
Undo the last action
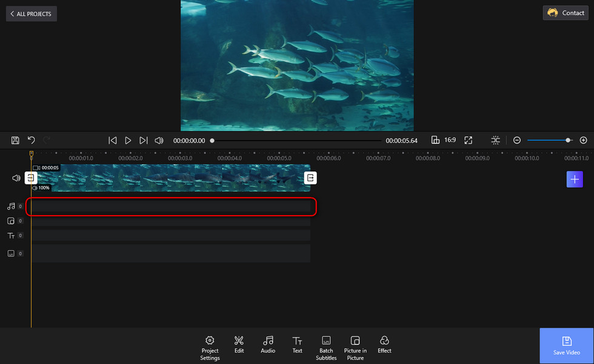31,141
